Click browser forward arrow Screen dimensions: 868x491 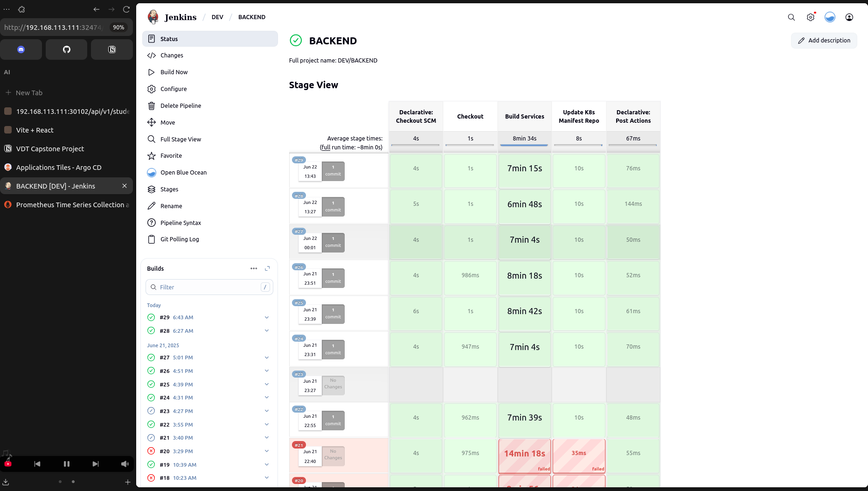[x=111, y=9]
